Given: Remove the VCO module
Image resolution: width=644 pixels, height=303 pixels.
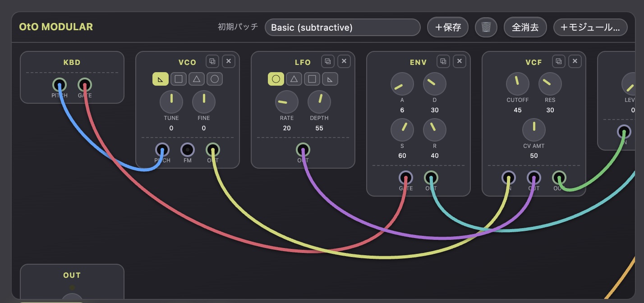Looking at the screenshot, I should [229, 61].
